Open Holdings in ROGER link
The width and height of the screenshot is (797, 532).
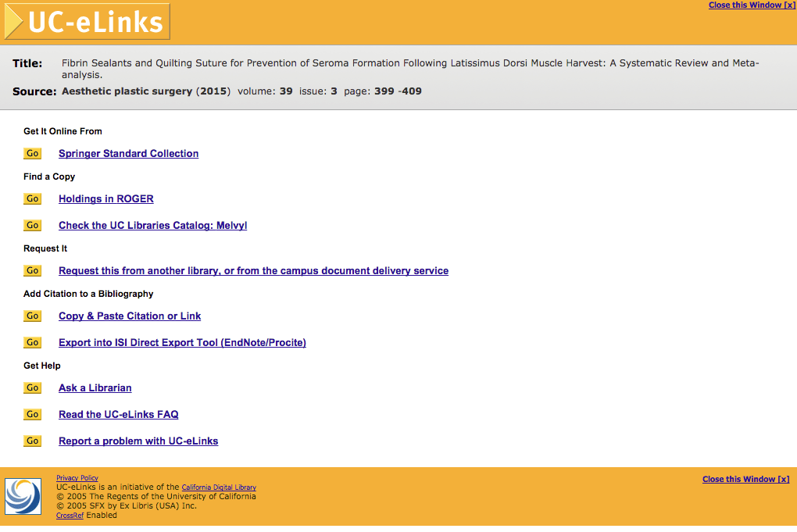pyautogui.click(x=106, y=198)
